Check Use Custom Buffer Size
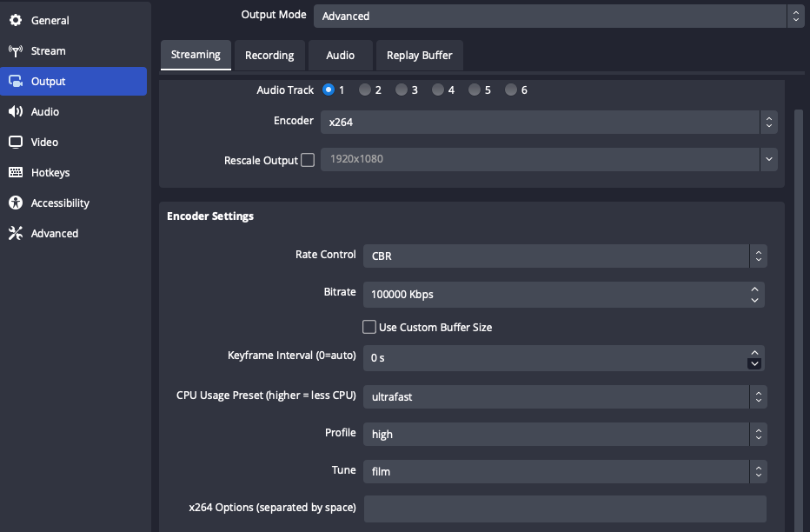 pyautogui.click(x=369, y=328)
